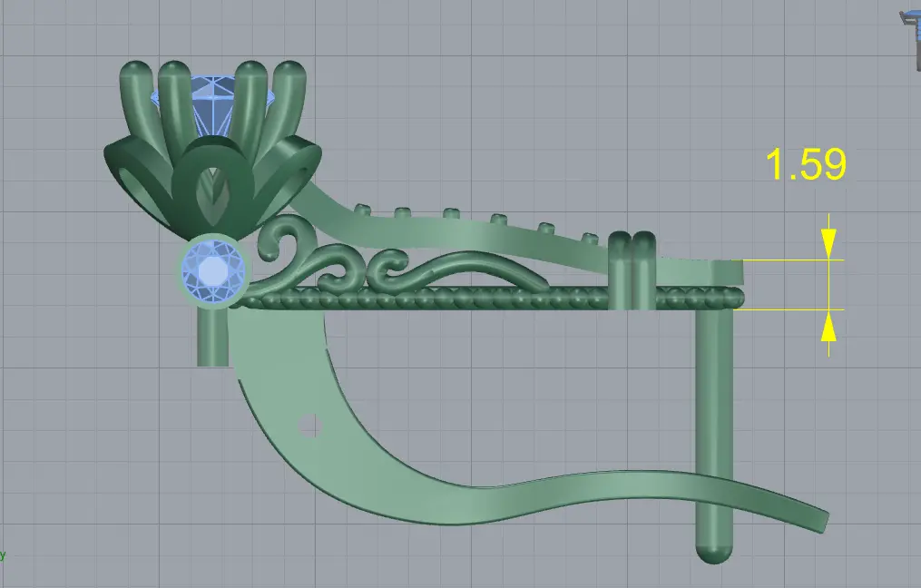
Task: Click the upper yellow dimension arrowhead
Action: click(x=828, y=243)
